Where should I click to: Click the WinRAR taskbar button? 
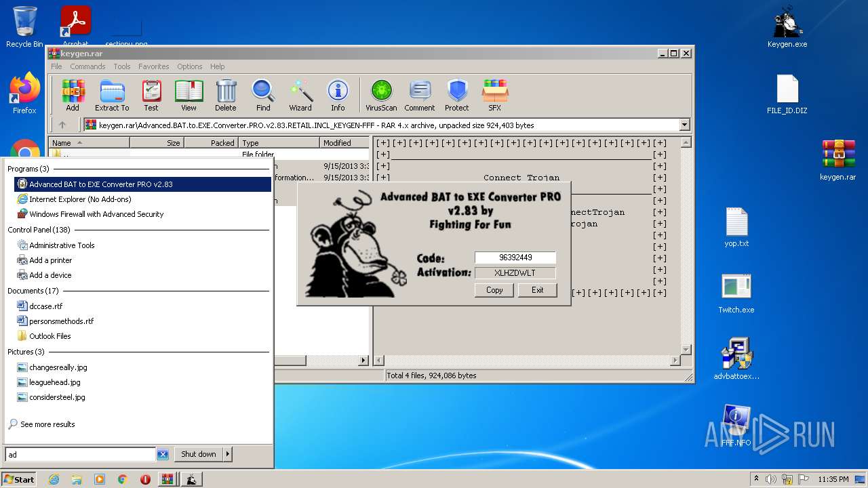pos(167,479)
